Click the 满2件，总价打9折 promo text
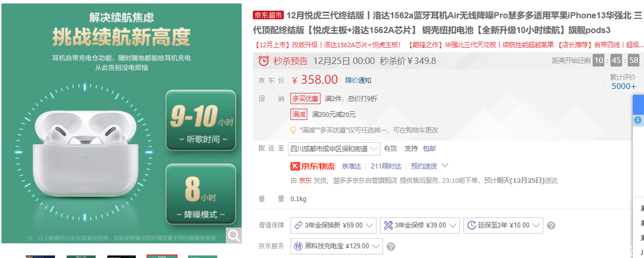 pyautogui.click(x=351, y=99)
